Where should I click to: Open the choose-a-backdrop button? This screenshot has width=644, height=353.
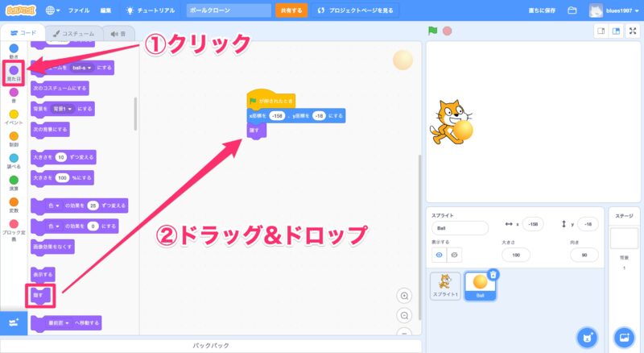(x=624, y=336)
